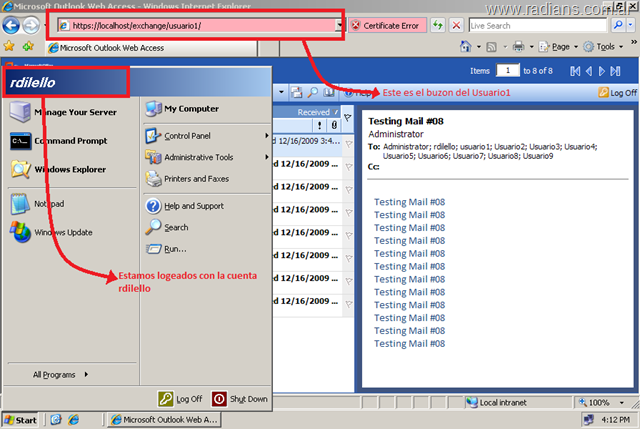Open Windows Update from Start menu

click(x=65, y=232)
